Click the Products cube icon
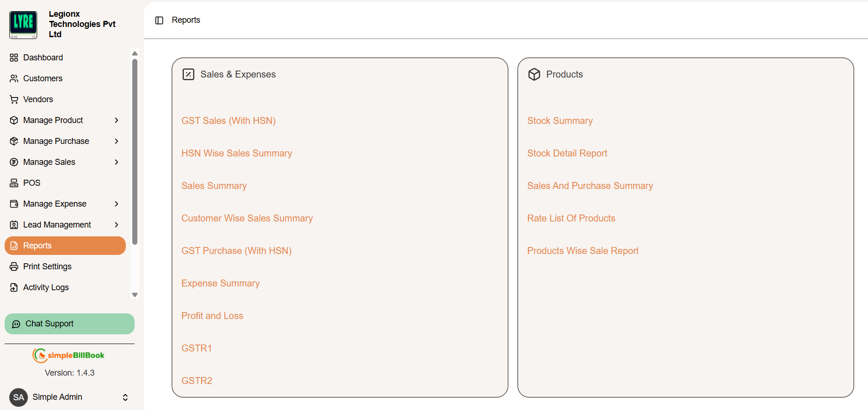The image size is (868, 410). tap(534, 74)
